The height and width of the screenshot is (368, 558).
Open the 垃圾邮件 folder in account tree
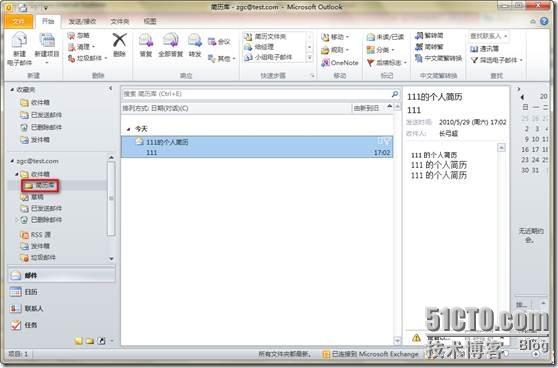click(x=38, y=257)
